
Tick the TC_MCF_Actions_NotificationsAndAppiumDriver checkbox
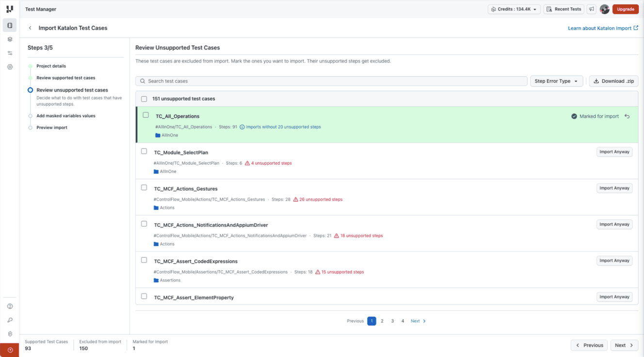[x=144, y=224]
